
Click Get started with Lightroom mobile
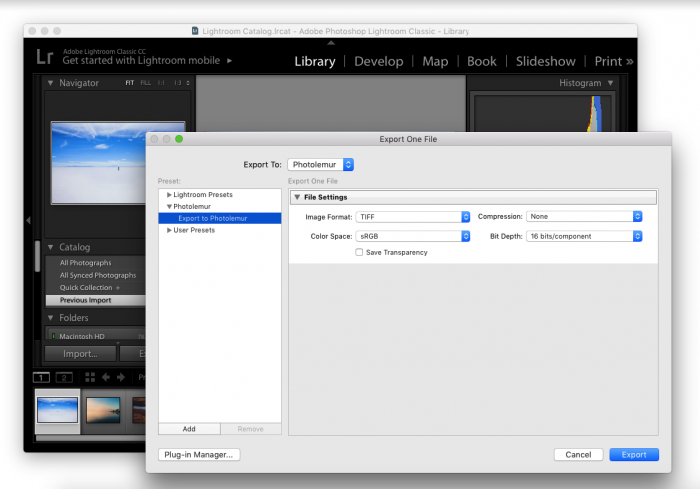coord(141,61)
